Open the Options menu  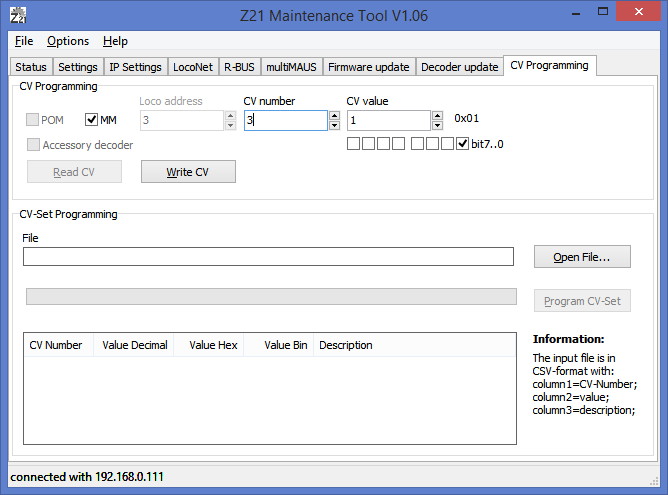coord(68,41)
